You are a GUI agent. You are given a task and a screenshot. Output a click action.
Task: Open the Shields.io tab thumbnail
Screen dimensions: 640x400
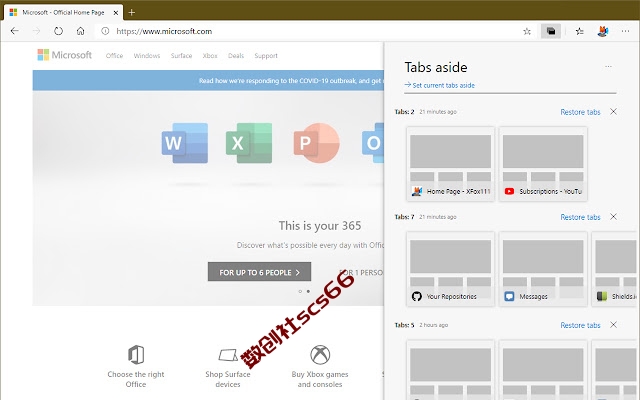616,269
